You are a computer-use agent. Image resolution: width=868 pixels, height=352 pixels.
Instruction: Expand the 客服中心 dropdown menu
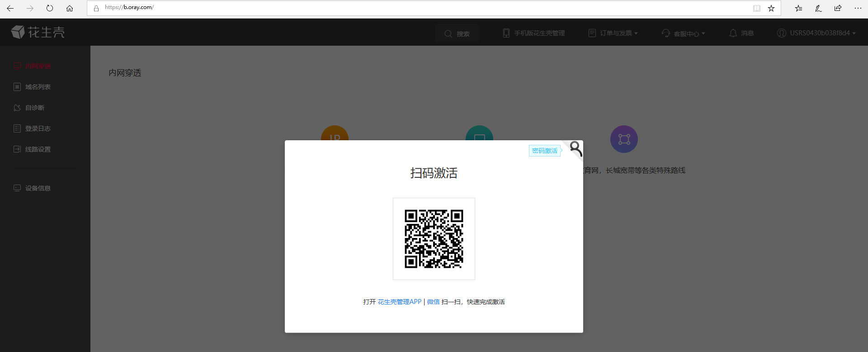coord(683,33)
